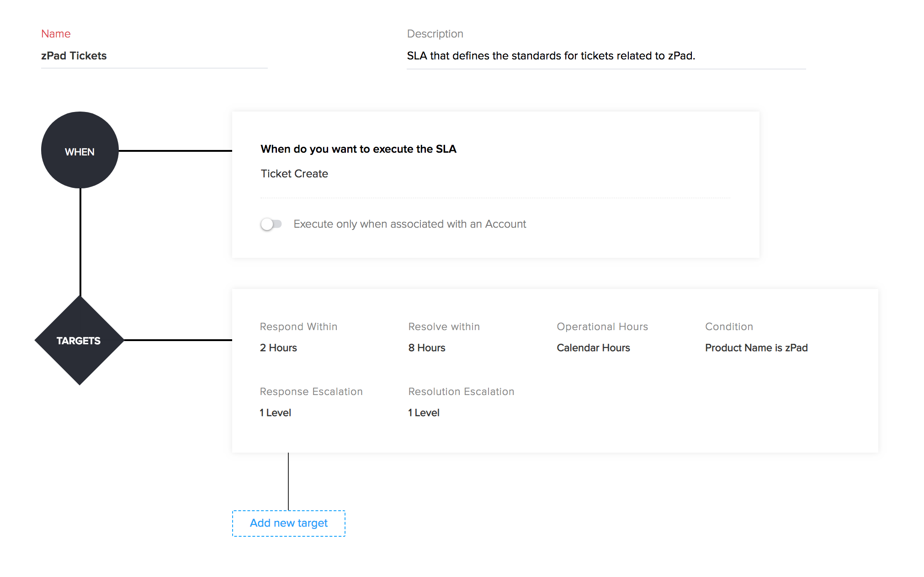Viewport: 924px width, 577px height.
Task: Click the Product Name is zPad condition
Action: tap(756, 348)
